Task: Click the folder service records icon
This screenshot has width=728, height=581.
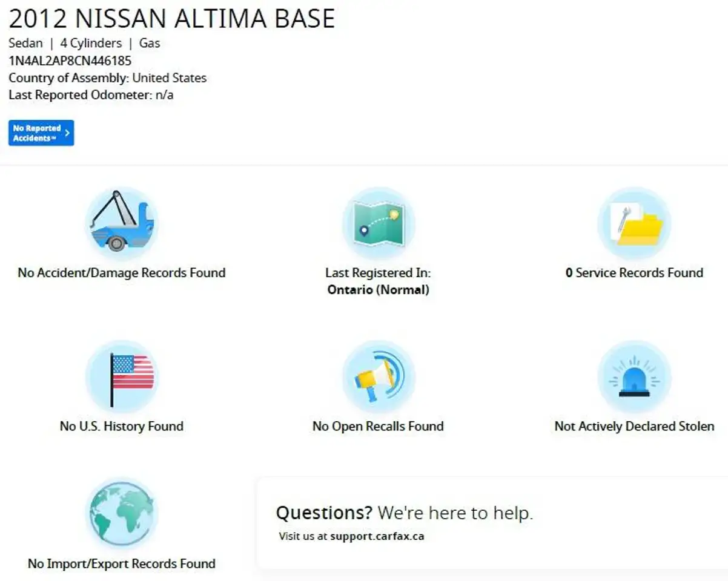Action: click(x=634, y=223)
